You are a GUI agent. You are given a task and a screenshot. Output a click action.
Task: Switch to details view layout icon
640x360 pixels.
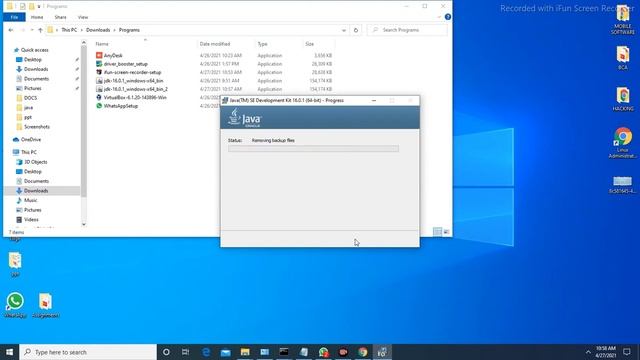437,231
